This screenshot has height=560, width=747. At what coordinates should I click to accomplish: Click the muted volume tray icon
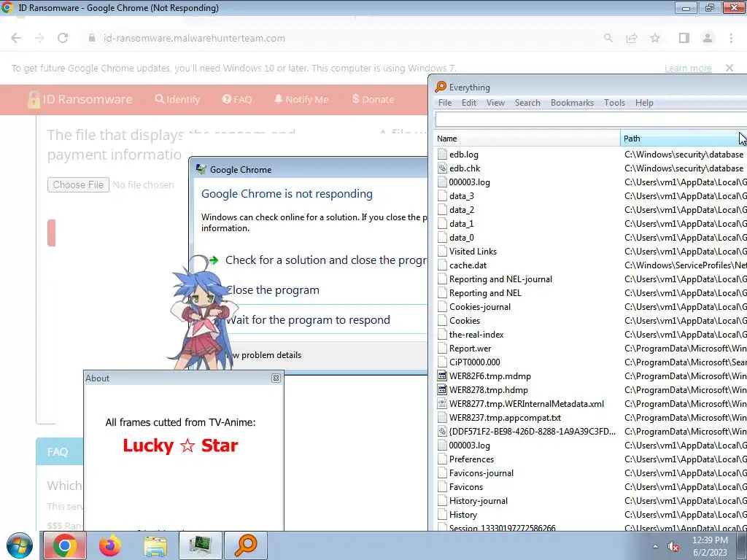(x=673, y=546)
